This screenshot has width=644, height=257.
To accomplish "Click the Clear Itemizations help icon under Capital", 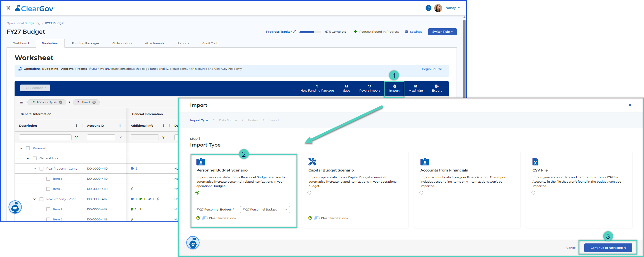I will [x=310, y=218].
